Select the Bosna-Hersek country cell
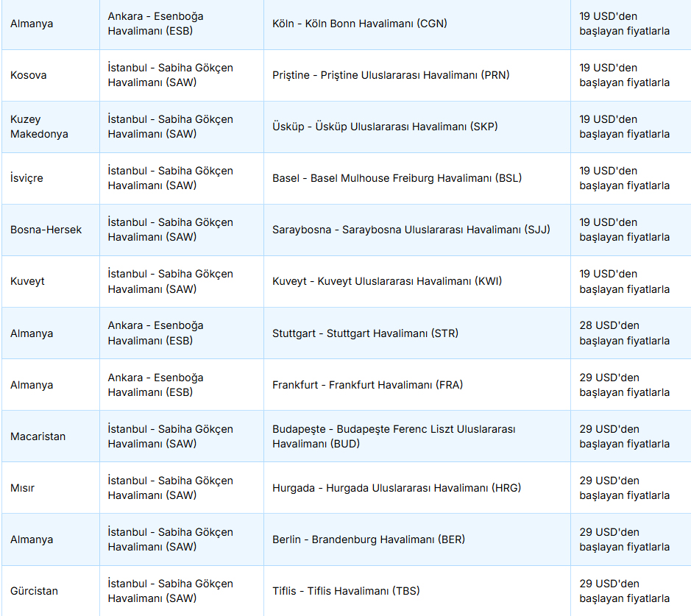 46,230
